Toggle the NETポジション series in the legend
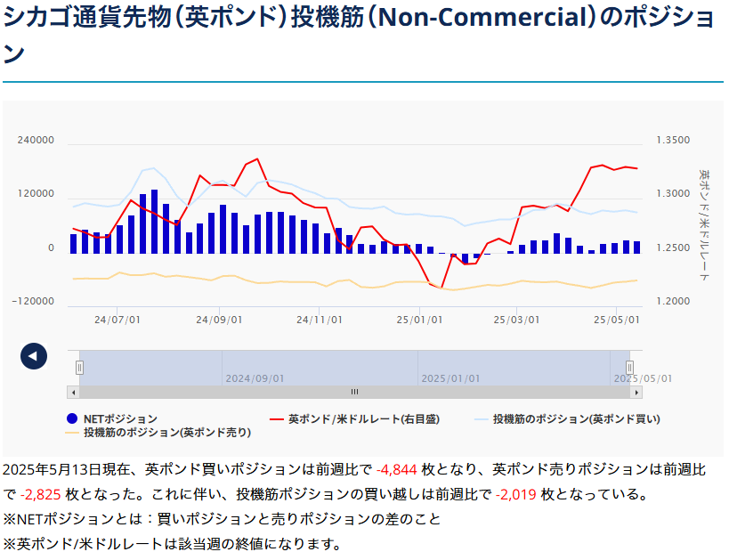Viewport: 729px width, 560px height. pos(120,418)
